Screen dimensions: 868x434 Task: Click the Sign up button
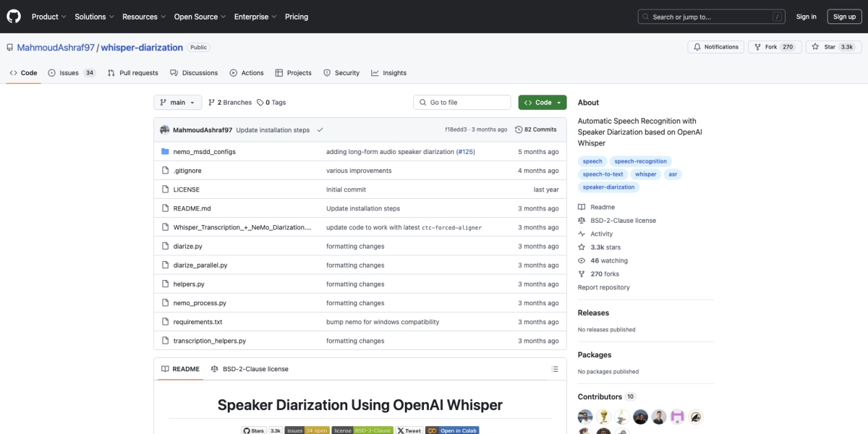tap(844, 17)
